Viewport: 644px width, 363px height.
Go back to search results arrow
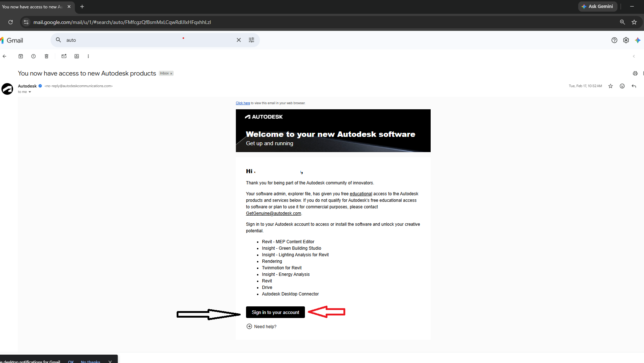pyautogui.click(x=4, y=56)
